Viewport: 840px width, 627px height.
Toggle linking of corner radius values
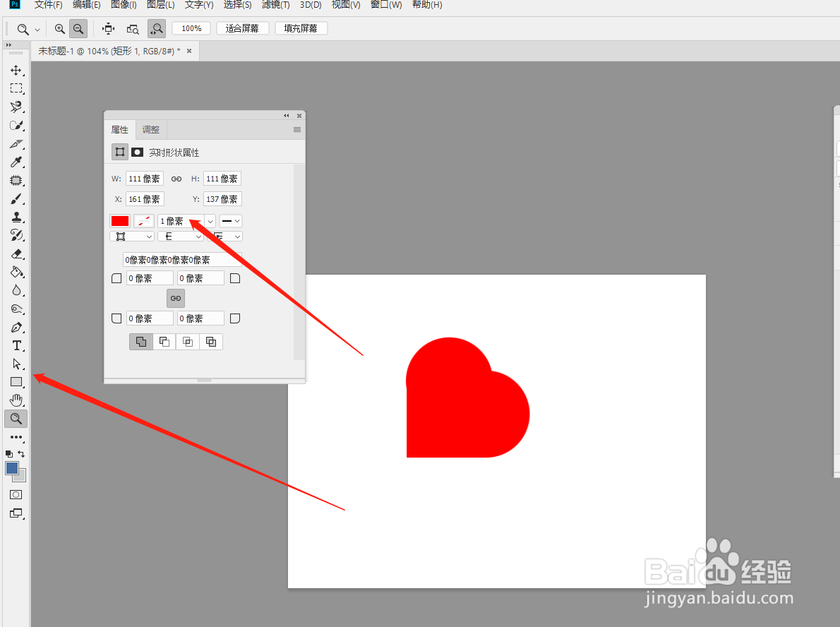click(x=175, y=298)
